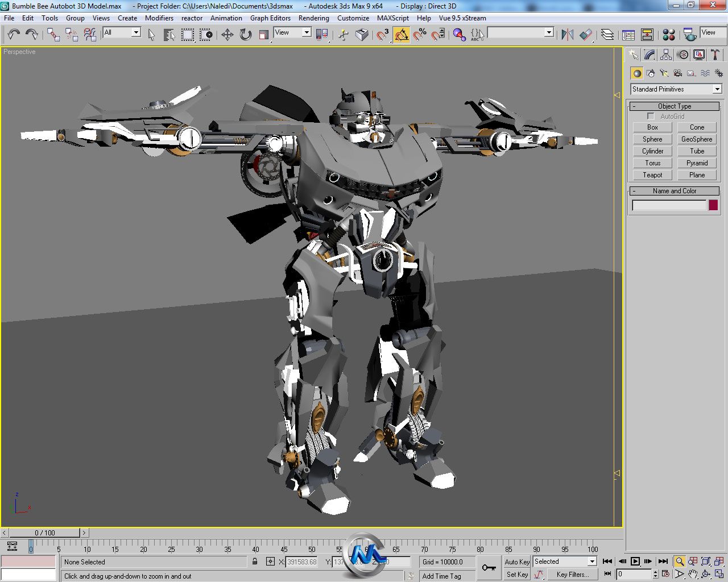The height and width of the screenshot is (582, 728).
Task: Click the Render Scene teapot icon
Action: click(690, 35)
